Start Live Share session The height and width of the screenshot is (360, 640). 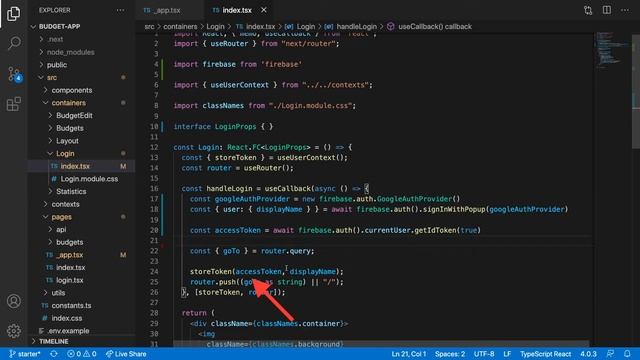tap(126, 354)
